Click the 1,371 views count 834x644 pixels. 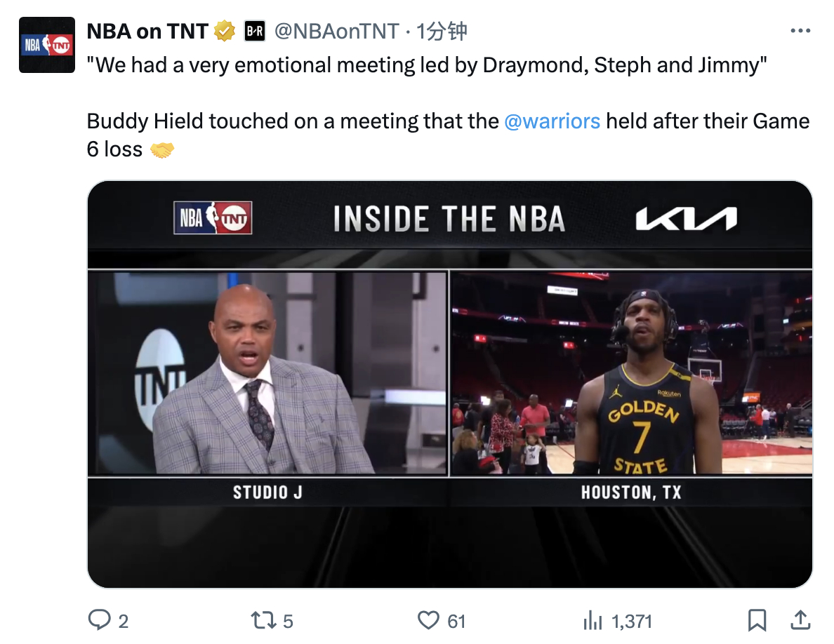pos(631,621)
